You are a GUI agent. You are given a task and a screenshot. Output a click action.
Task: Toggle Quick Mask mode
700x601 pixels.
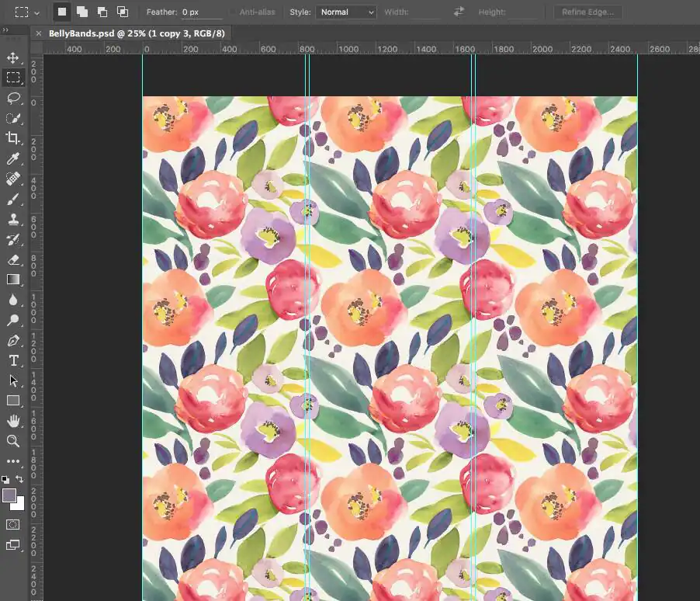[13, 525]
